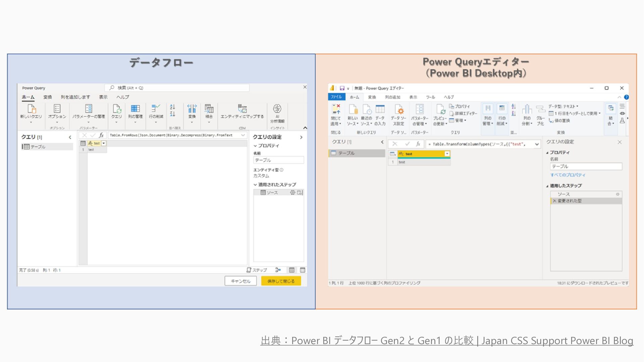Collapse 適用されたステップ section in dataflow
This screenshot has width=644, height=362.
(255, 185)
